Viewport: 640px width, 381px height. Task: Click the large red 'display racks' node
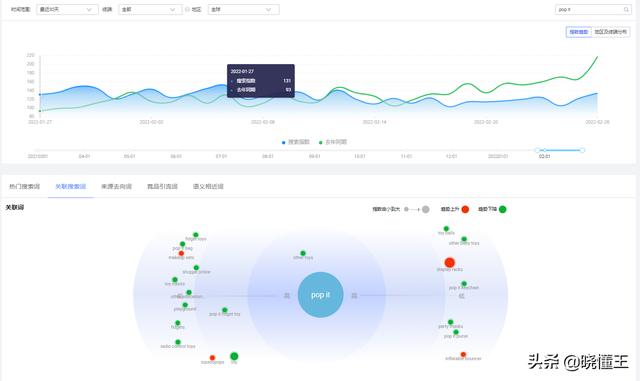(x=449, y=263)
